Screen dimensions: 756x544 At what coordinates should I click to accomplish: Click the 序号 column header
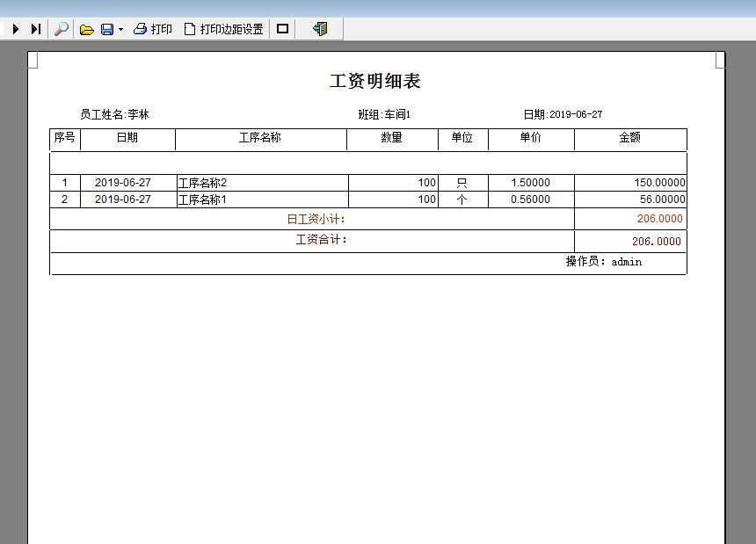coord(64,138)
